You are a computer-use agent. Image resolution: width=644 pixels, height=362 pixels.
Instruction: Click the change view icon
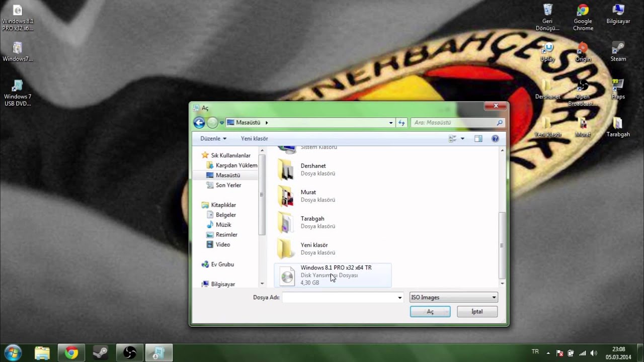(x=452, y=138)
